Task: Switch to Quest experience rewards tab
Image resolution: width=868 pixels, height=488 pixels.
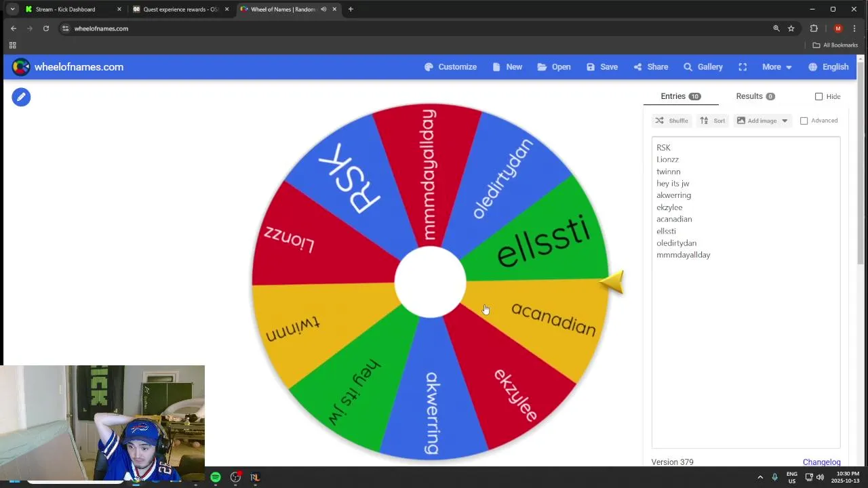Action: tap(180, 9)
